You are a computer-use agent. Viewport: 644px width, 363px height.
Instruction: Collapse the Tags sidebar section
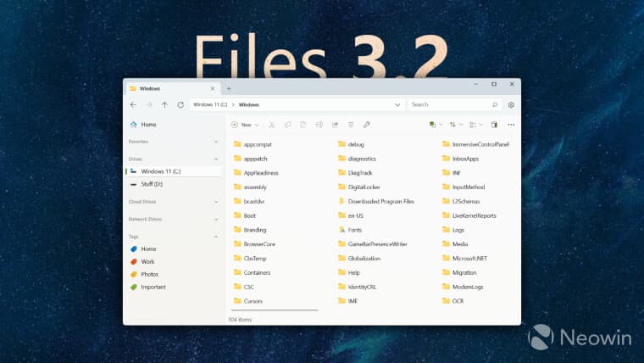216,237
